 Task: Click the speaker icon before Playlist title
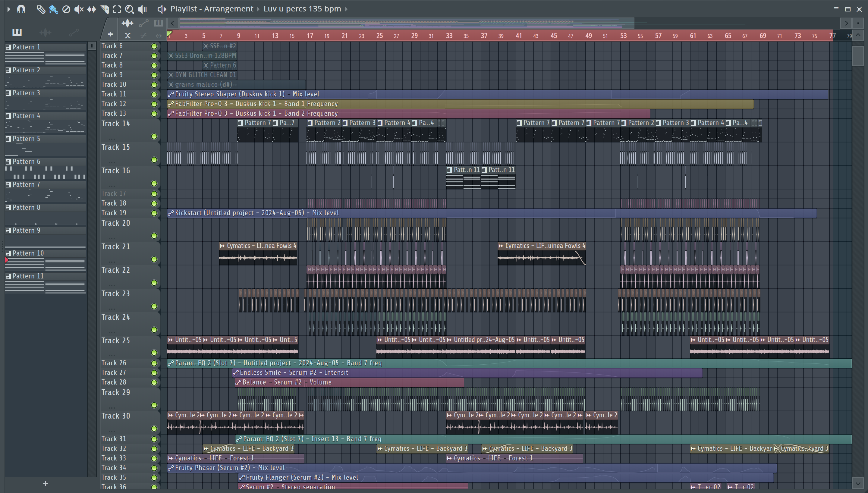click(x=162, y=9)
